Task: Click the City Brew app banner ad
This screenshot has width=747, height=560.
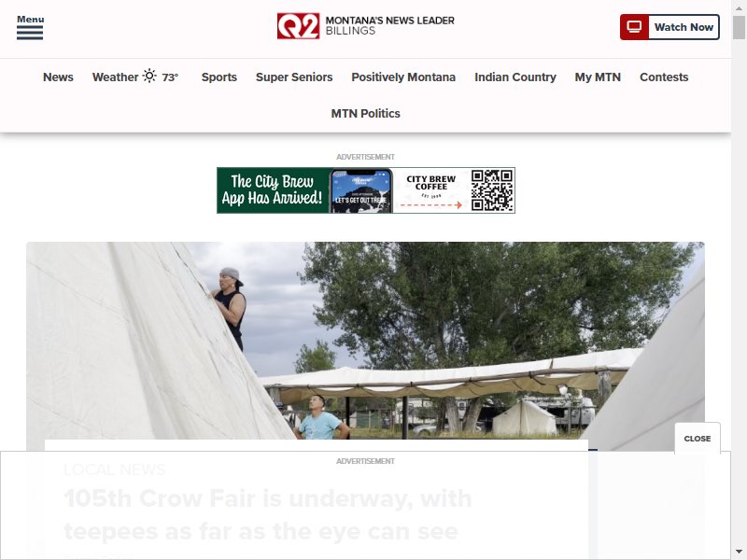Action: tap(365, 190)
